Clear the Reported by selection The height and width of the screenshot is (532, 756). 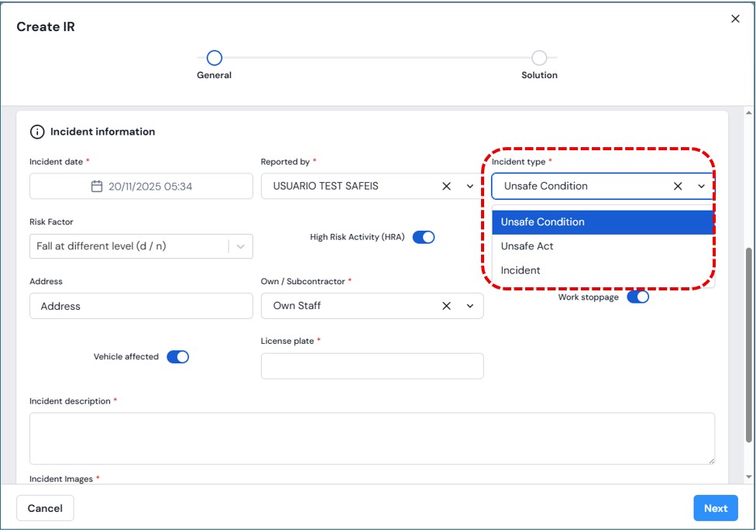coord(446,187)
